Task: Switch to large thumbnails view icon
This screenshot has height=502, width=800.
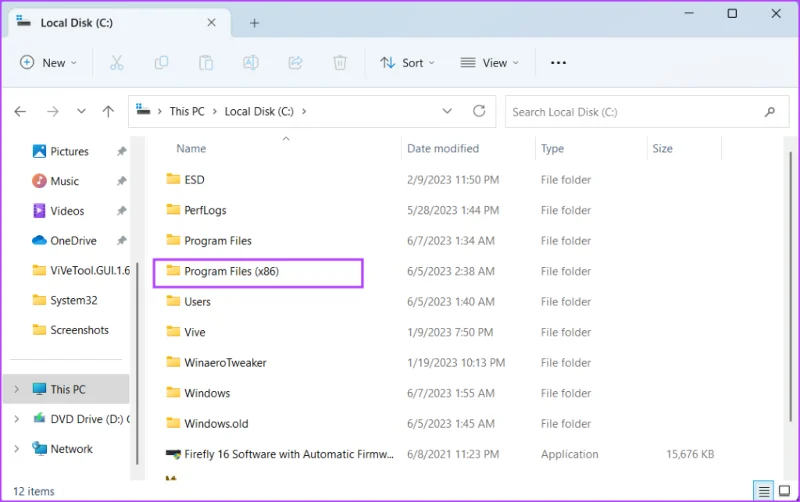Action: point(784,491)
